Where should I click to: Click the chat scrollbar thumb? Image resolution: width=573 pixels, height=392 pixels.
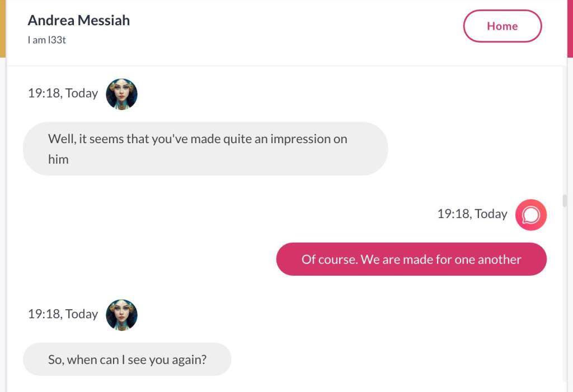coord(565,201)
